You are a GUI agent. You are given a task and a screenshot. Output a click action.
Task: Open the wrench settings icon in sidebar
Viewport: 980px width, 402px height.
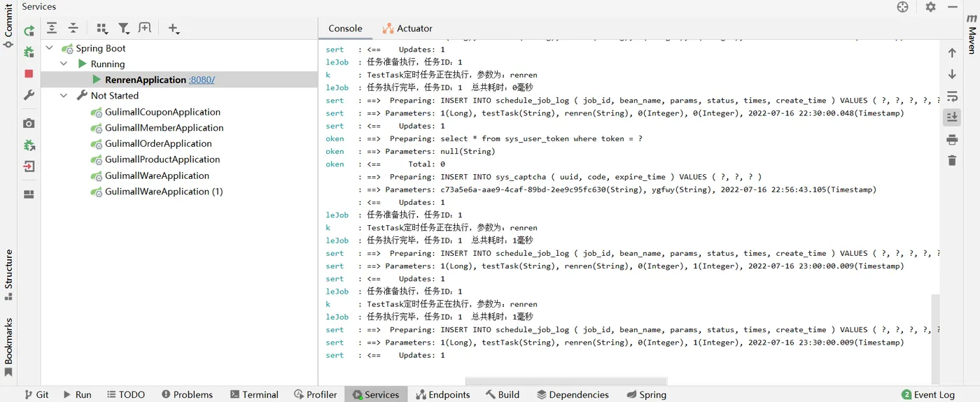(x=29, y=94)
